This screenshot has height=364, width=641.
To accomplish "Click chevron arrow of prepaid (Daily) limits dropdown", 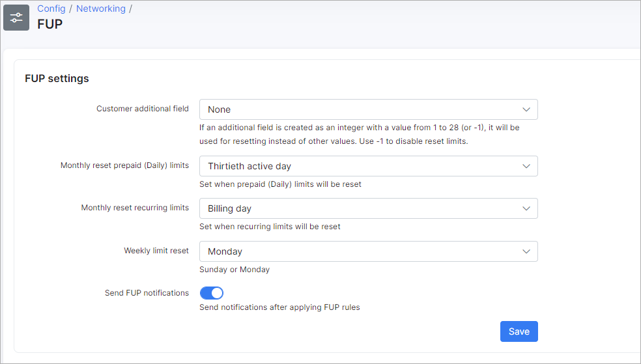I will (x=526, y=166).
